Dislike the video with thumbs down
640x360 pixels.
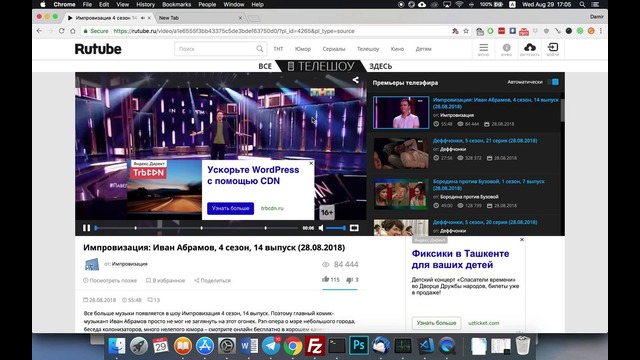(349, 280)
